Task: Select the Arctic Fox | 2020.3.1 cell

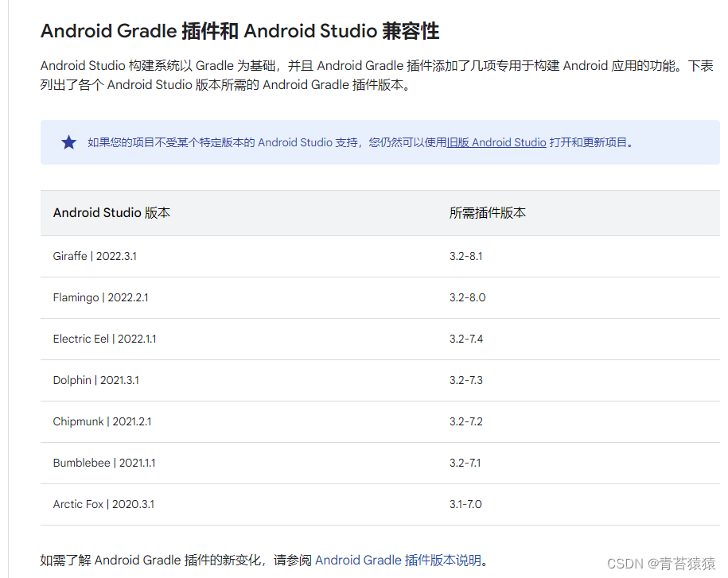Action: pos(103,504)
